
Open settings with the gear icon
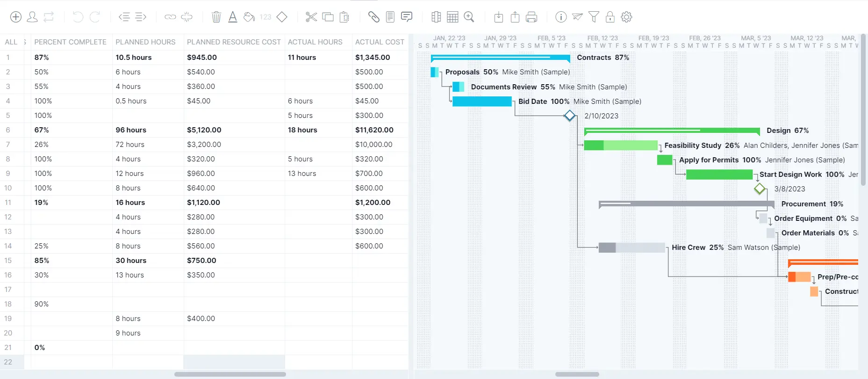pos(626,17)
